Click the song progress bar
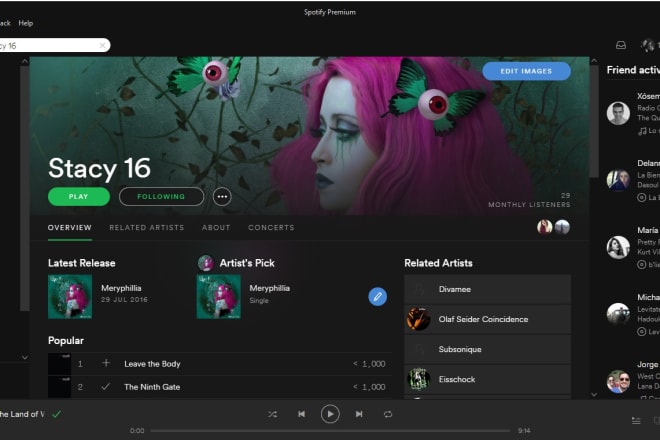This screenshot has width=660, height=440. point(330,431)
